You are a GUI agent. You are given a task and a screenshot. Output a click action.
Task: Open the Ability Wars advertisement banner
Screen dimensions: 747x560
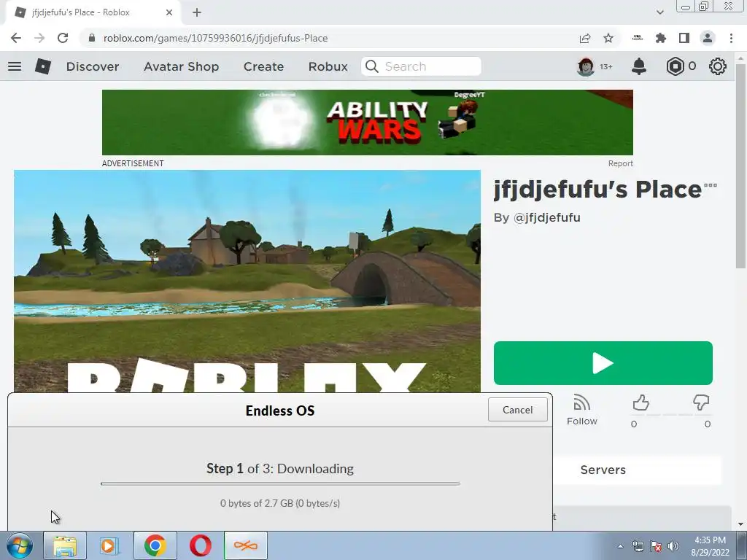tap(368, 122)
